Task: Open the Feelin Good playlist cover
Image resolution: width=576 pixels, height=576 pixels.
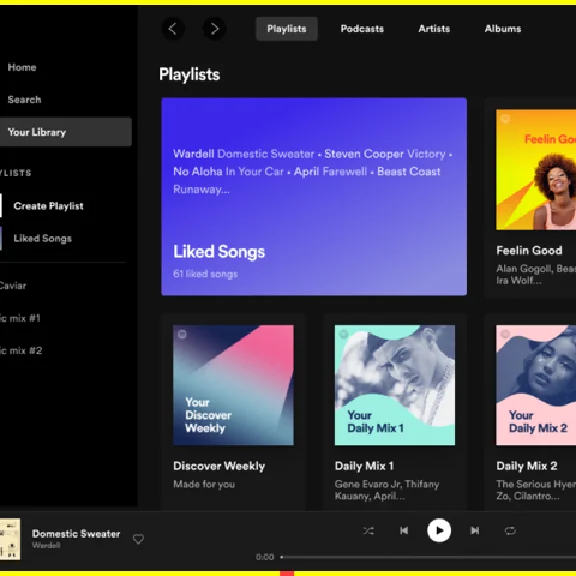Action: (x=536, y=169)
